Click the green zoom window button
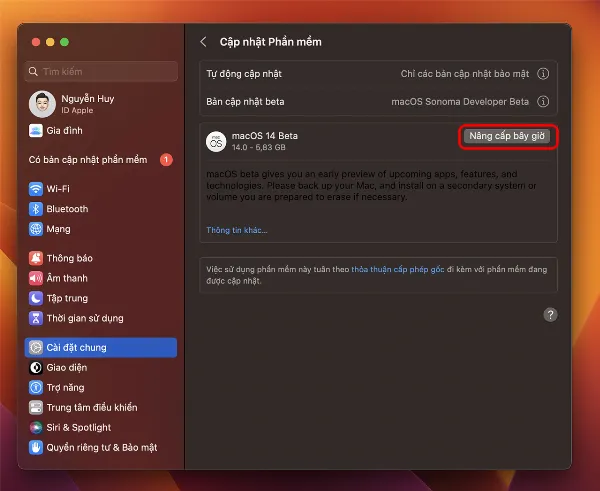 tap(65, 42)
